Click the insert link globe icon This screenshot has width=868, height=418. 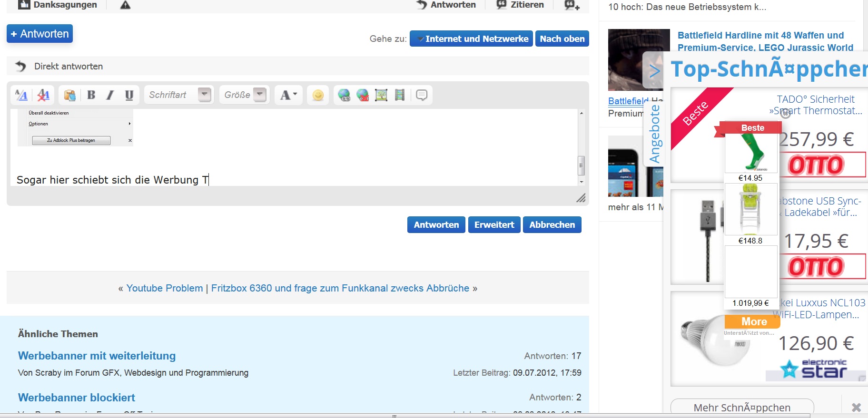(x=344, y=95)
